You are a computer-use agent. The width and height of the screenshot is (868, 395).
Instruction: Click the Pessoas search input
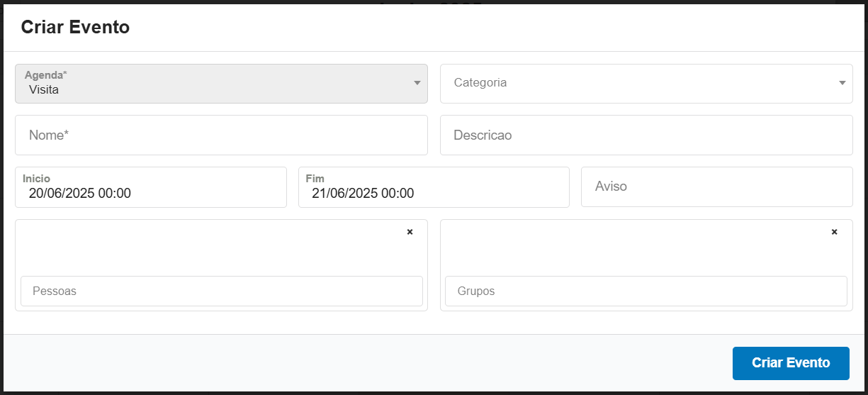(x=221, y=291)
